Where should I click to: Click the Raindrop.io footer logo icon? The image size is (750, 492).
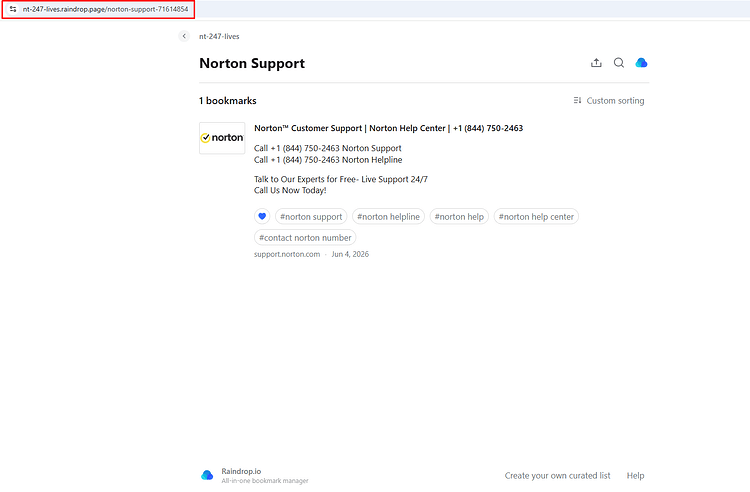207,475
